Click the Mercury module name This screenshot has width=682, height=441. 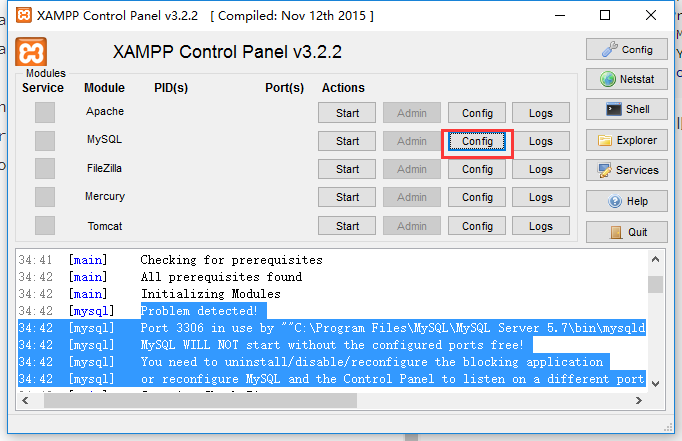coord(105,197)
